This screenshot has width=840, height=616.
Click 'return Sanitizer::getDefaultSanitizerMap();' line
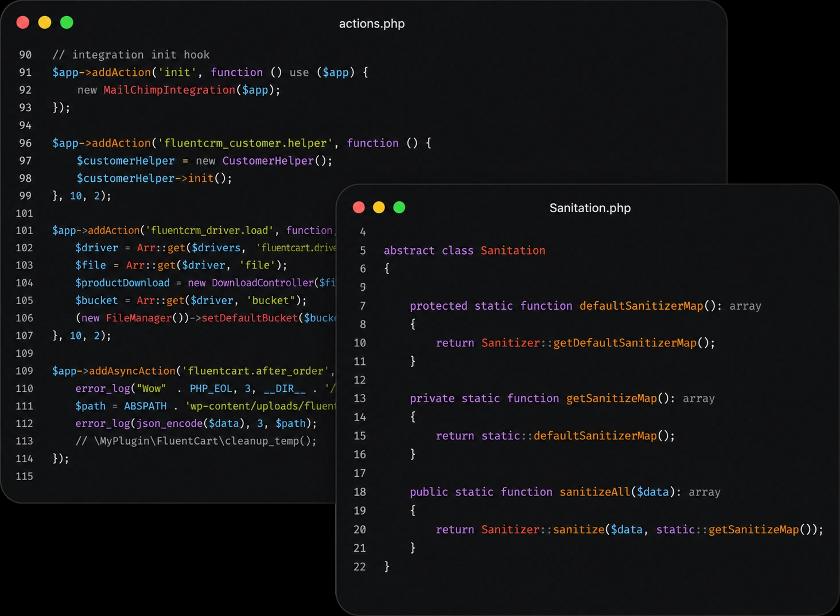575,343
